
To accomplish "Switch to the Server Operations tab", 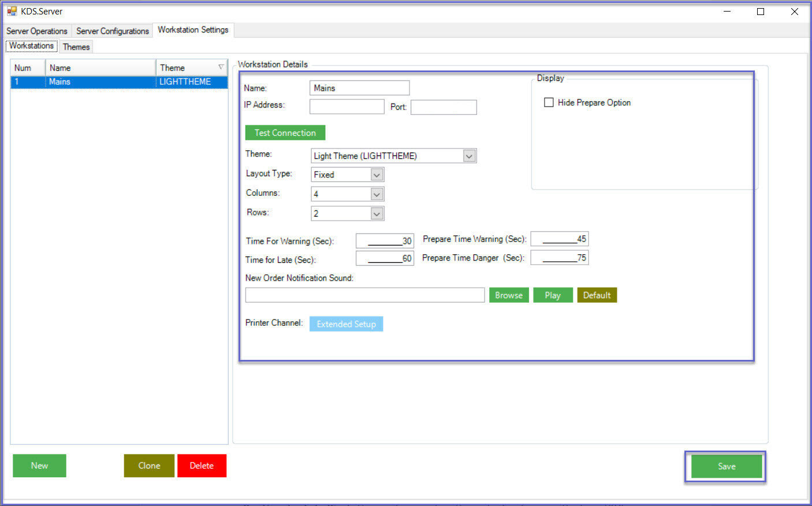I will (x=37, y=31).
